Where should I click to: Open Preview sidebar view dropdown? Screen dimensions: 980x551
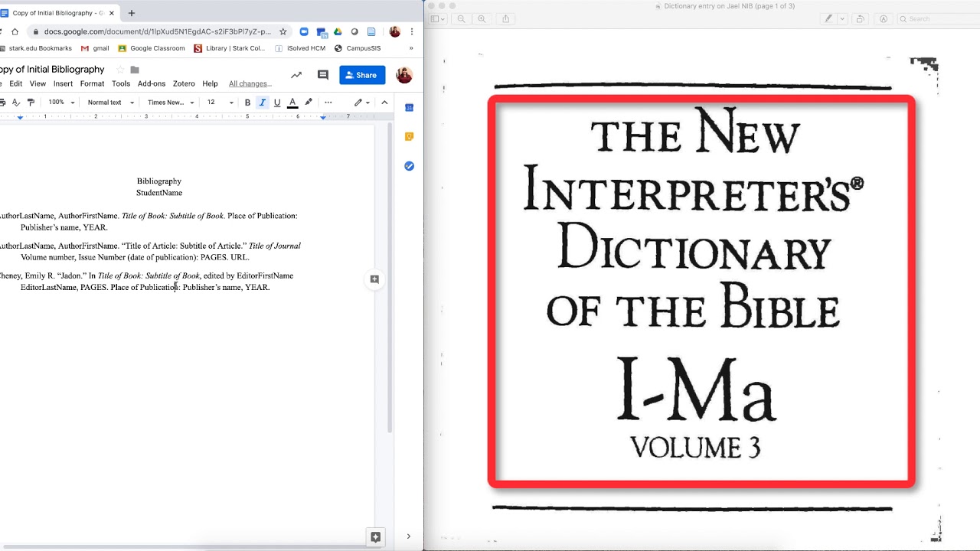[x=437, y=19]
